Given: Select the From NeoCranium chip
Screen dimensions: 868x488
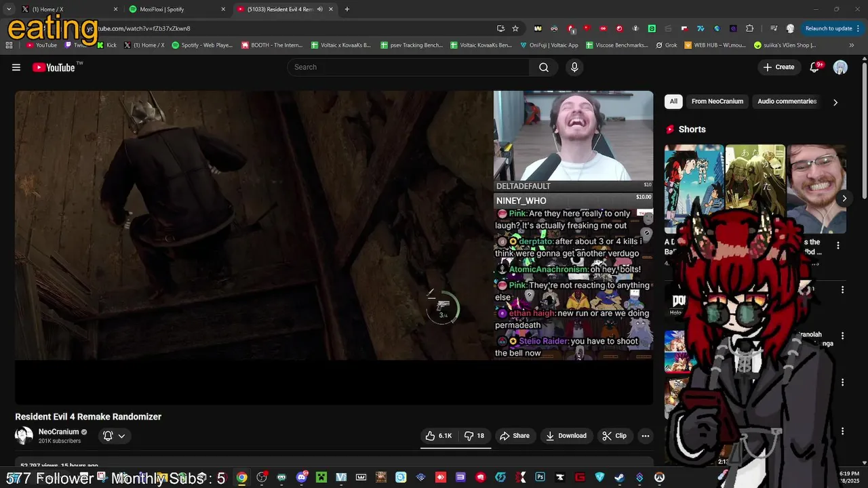Looking at the screenshot, I should click(717, 102).
